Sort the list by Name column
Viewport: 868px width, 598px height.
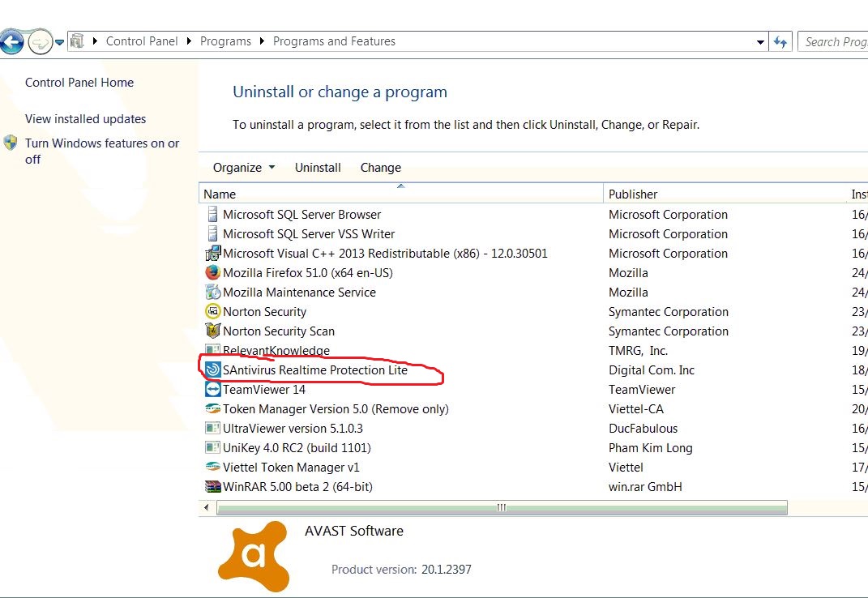[401, 194]
